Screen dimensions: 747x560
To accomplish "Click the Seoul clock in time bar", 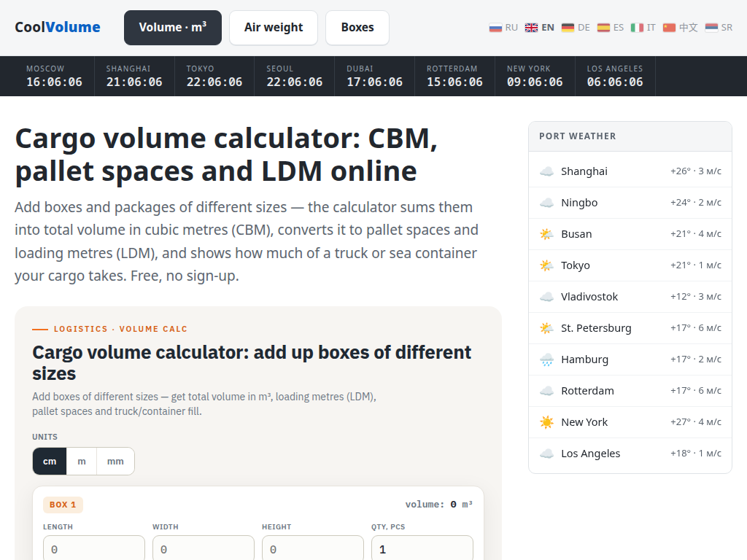I will [295, 82].
